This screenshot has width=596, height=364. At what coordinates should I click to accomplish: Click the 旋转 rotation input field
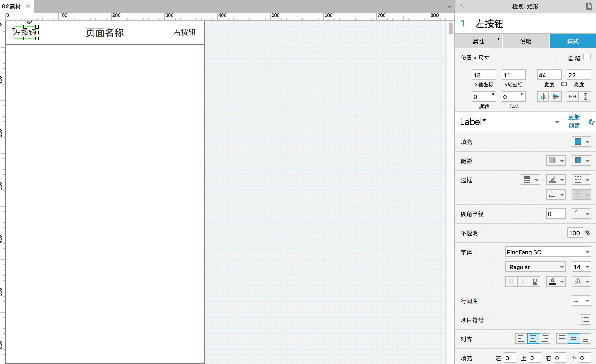click(x=484, y=97)
